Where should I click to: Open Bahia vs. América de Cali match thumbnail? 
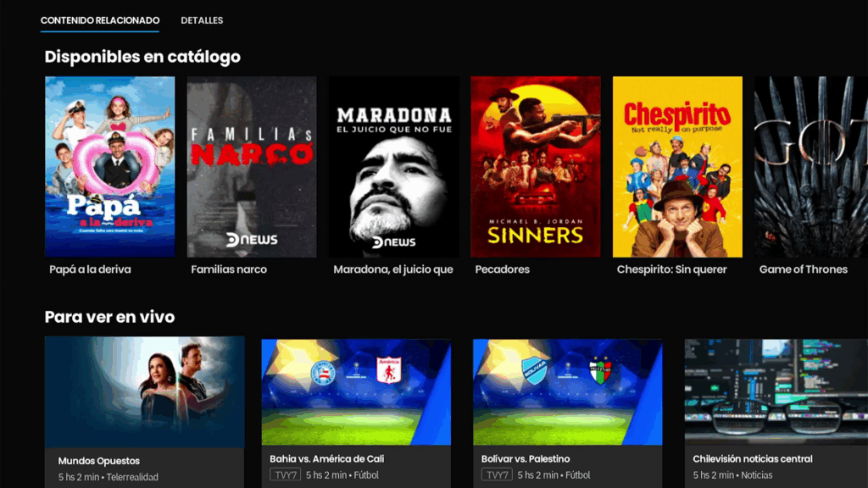pos(356,391)
